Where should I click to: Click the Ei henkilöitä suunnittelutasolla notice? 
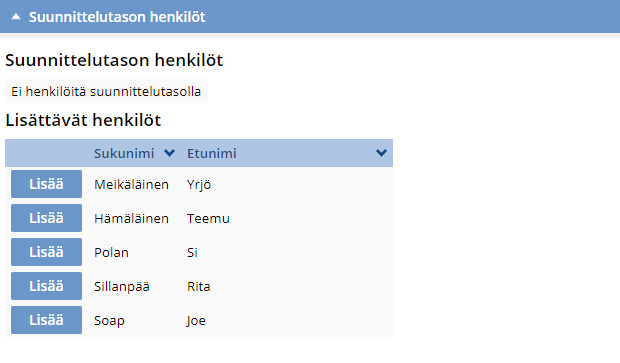(106, 91)
